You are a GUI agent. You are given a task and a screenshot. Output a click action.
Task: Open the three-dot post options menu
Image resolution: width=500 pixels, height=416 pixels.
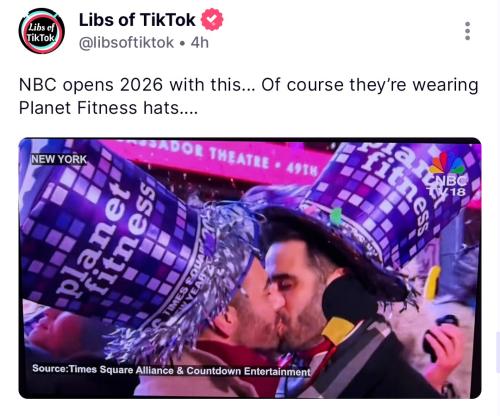coord(467,31)
